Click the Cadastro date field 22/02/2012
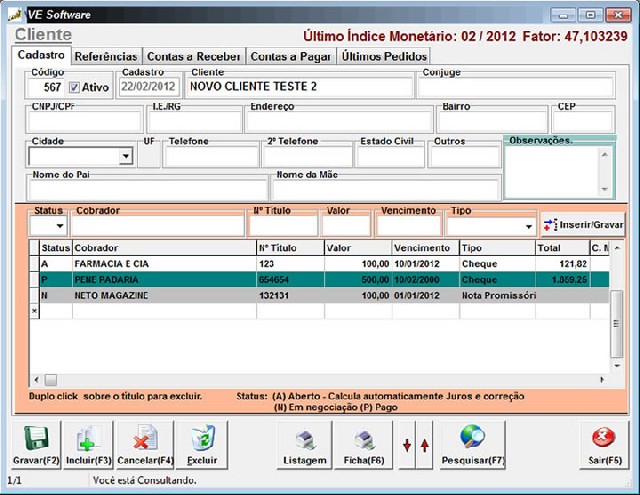The width and height of the screenshot is (640, 495). pyautogui.click(x=149, y=87)
